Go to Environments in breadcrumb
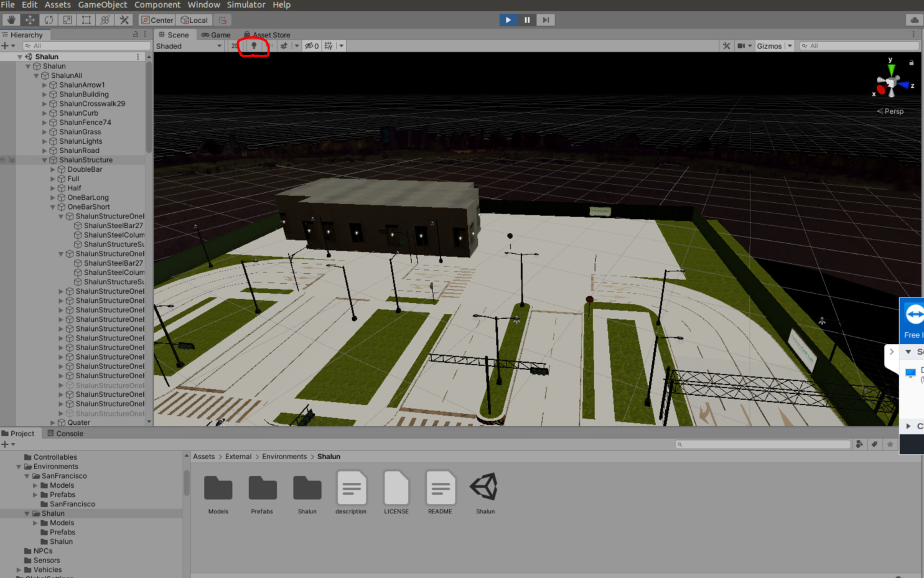Image resolution: width=924 pixels, height=578 pixels. [x=284, y=457]
